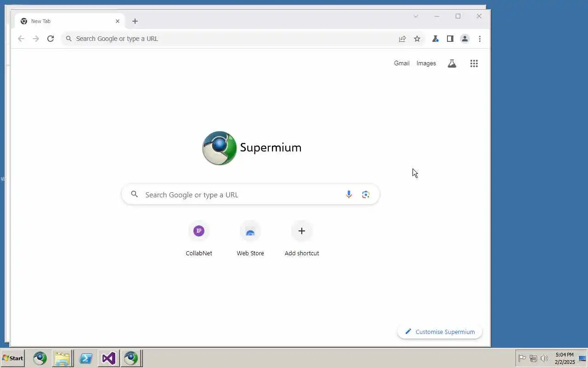This screenshot has height=368, width=588.
Task: Search by image with the lens icon
Action: [366, 195]
